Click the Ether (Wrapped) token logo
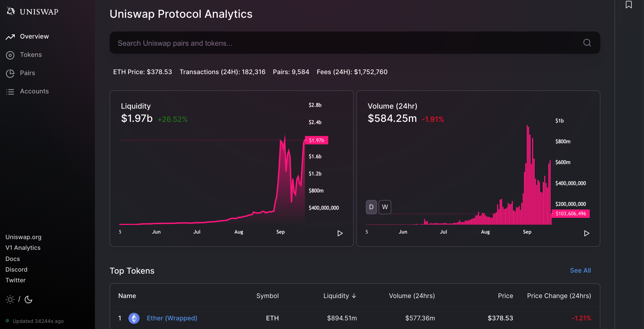 click(134, 318)
